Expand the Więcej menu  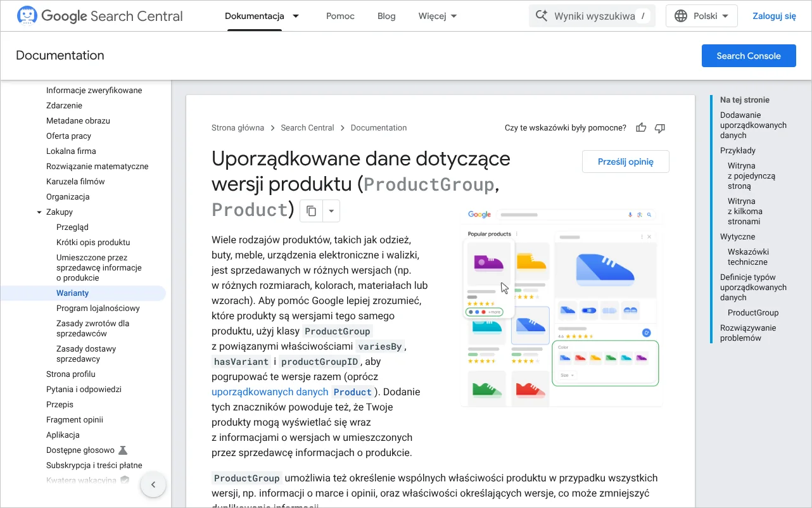[x=438, y=16]
